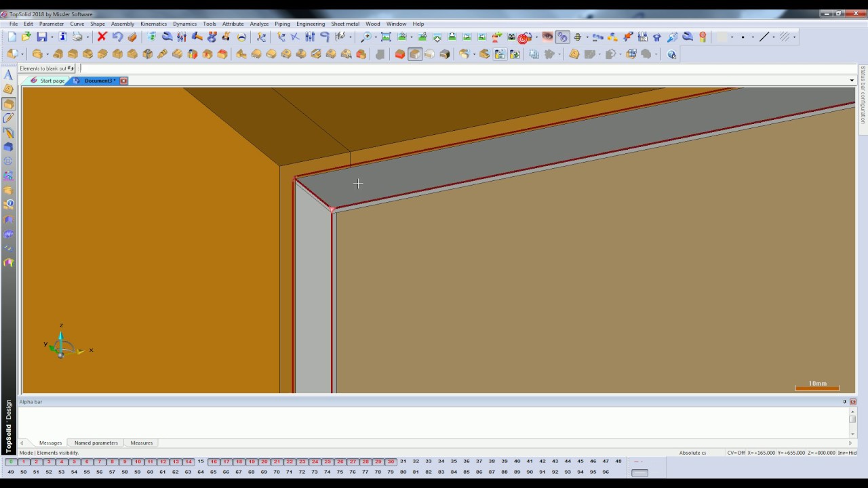Viewport: 868px width, 488px height.
Task: Switch to the Messages tab
Action: [50, 443]
